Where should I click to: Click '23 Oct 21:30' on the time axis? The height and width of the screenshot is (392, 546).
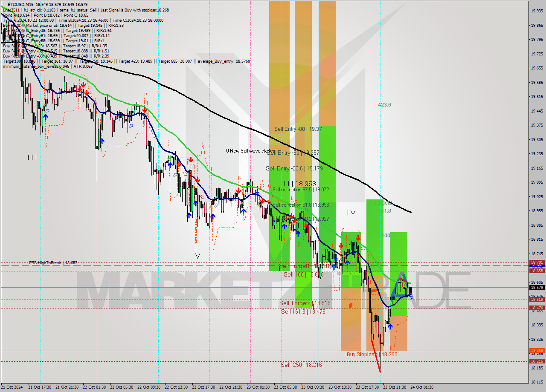point(395,387)
